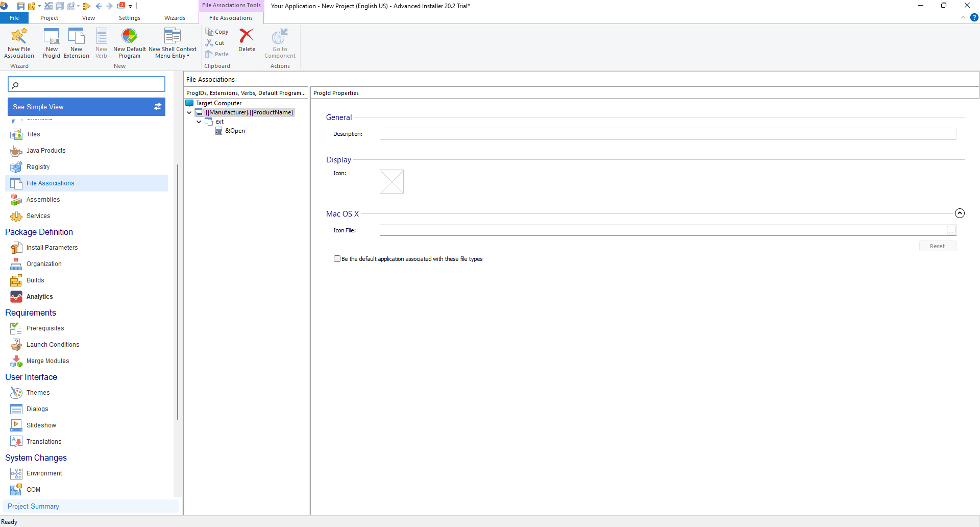The image size is (980, 527).
Task: Click Copy in the Clipboard group
Action: (217, 32)
